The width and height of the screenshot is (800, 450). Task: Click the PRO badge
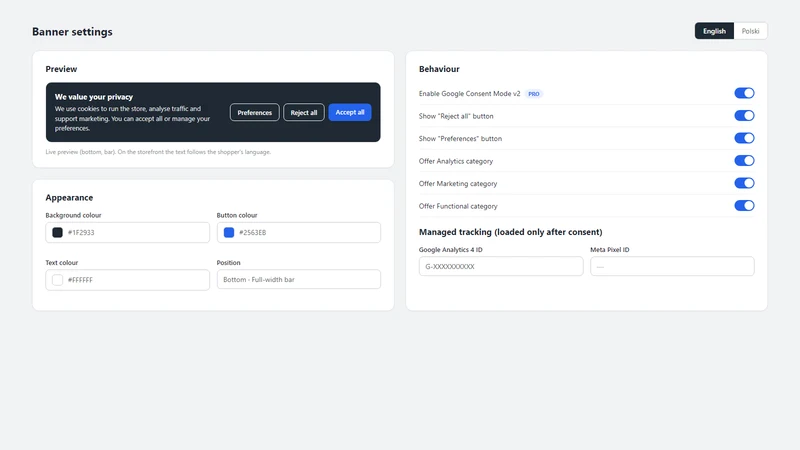point(534,94)
